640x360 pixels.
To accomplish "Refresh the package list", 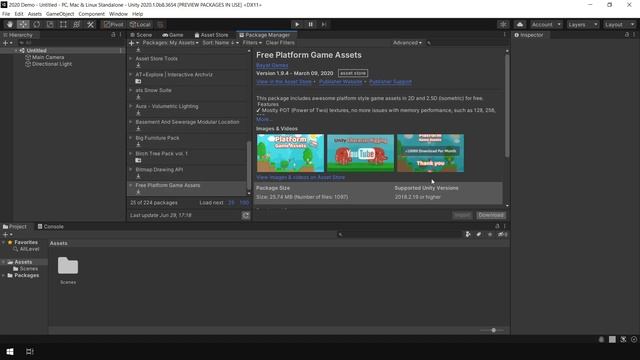I will [245, 215].
